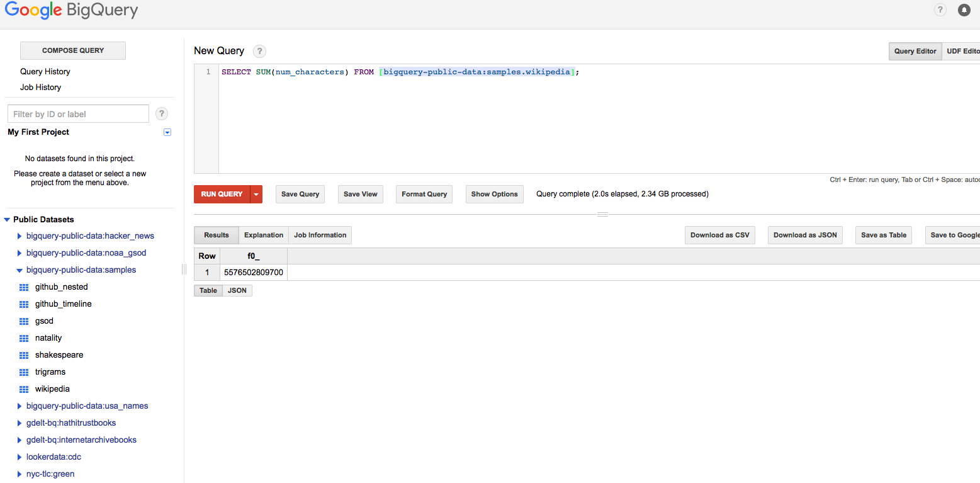
Task: Click the Query complete status message
Action: [622, 194]
